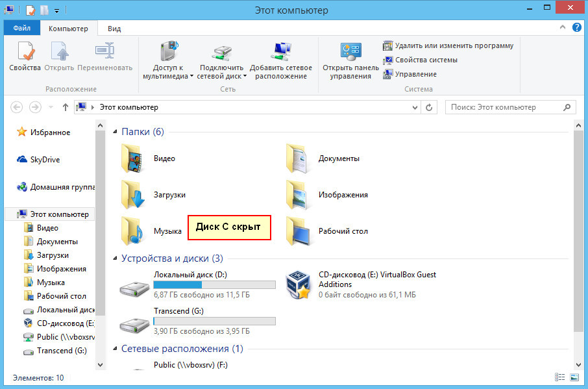Viewport: 588px width, 389px height.
Task: Select CD-дисковод (E:) VirtualBox Guest Additions
Action: (360, 284)
